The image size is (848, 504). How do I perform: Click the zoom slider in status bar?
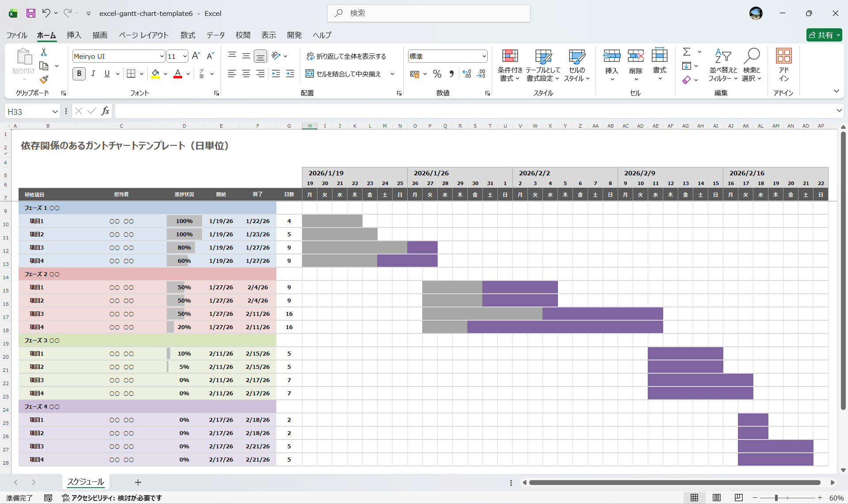pyautogui.click(x=776, y=498)
